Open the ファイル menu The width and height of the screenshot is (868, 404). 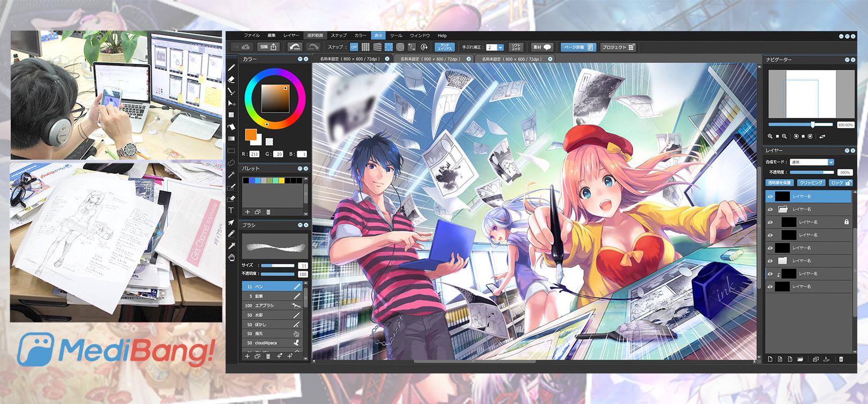[x=252, y=35]
